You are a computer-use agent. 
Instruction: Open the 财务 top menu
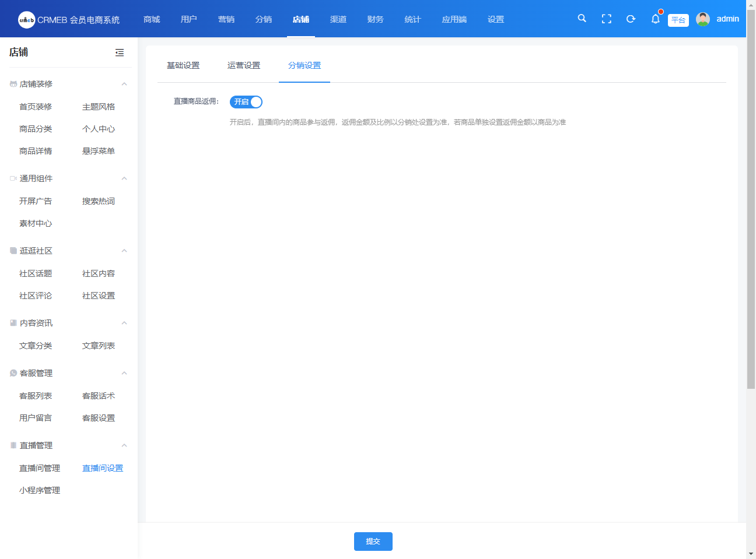pyautogui.click(x=375, y=19)
